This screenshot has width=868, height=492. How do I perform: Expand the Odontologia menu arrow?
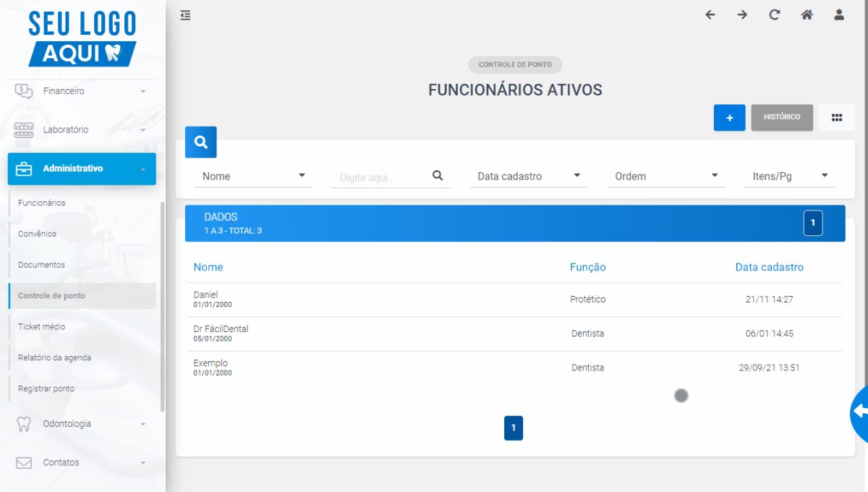(x=143, y=425)
